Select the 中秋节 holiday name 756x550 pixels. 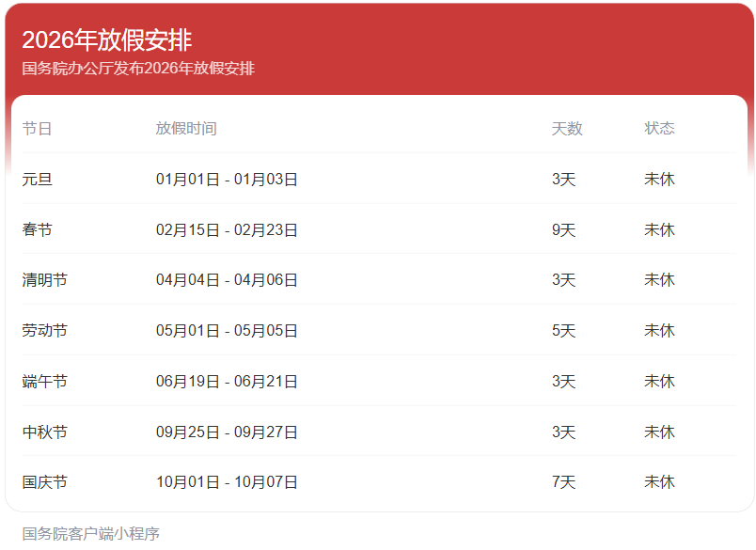(x=45, y=432)
